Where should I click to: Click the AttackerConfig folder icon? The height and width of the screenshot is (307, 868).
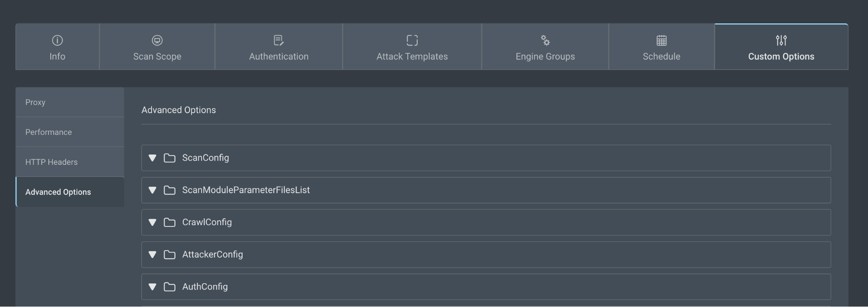169,254
